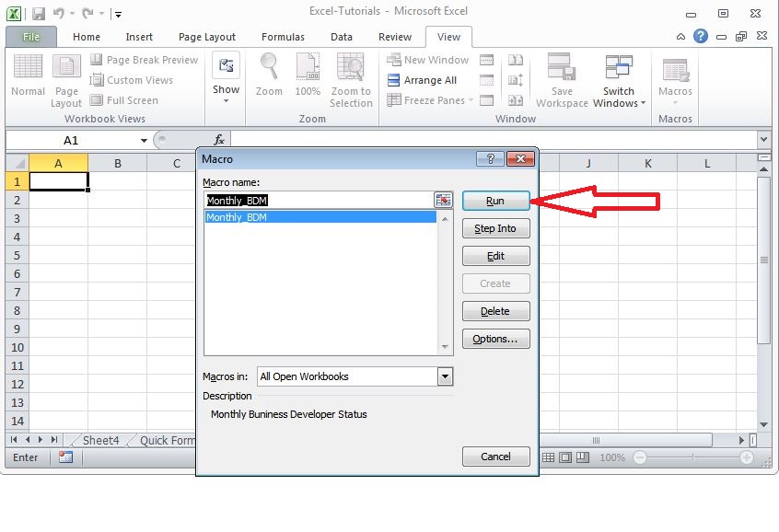Click the collapse dialog icon beside Macro name
779x532 pixels.
pos(443,200)
